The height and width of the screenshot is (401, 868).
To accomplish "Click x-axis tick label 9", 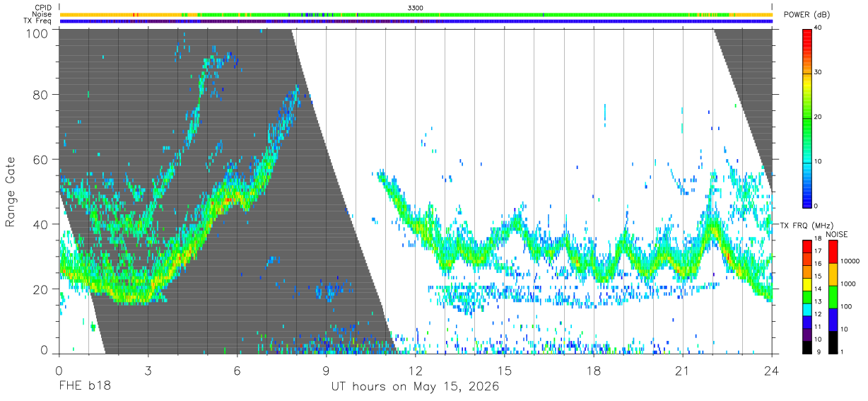I will tap(326, 371).
